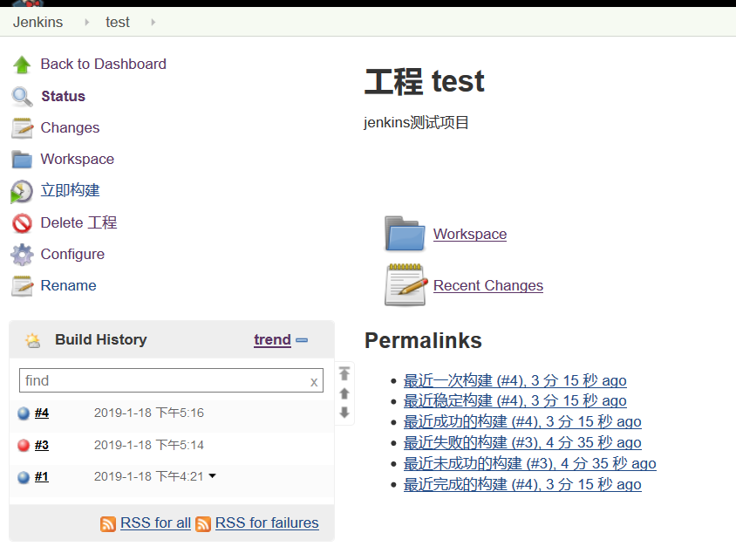The image size is (736, 560).
Task: Go Back to Dashboard
Action: click(103, 64)
